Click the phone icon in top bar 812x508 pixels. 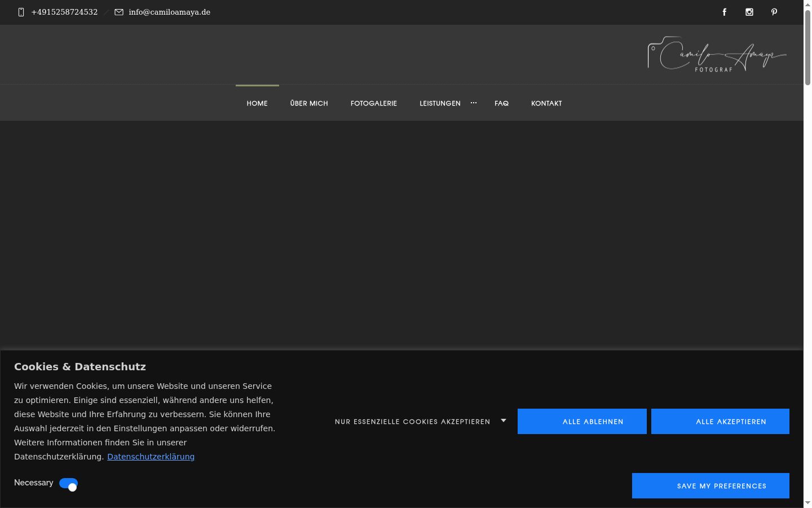coord(21,12)
